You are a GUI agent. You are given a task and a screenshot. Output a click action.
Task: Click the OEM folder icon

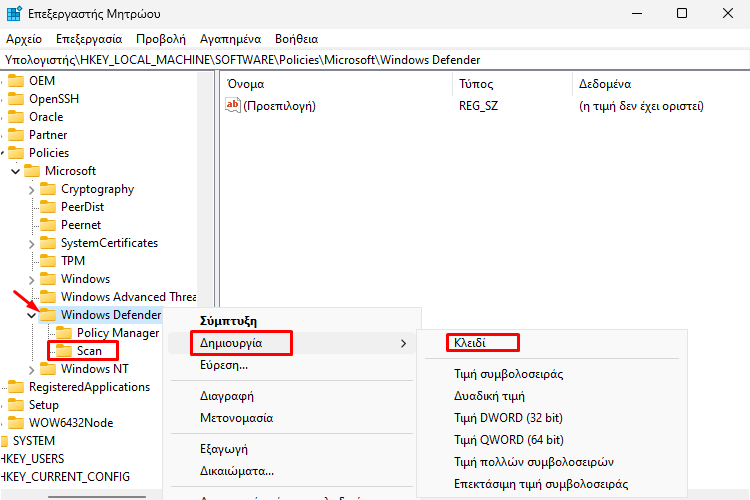coord(16,81)
